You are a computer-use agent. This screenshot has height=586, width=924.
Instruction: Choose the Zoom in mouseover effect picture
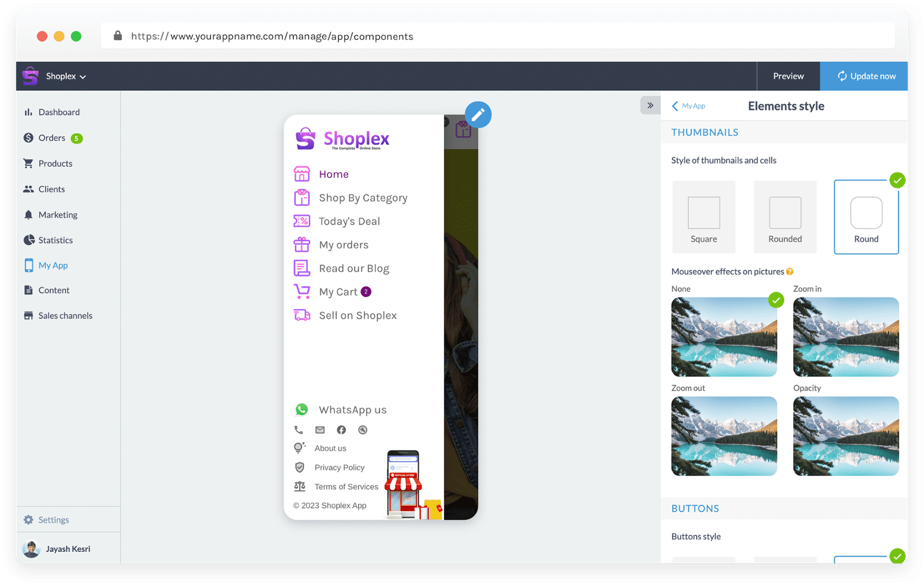(846, 337)
